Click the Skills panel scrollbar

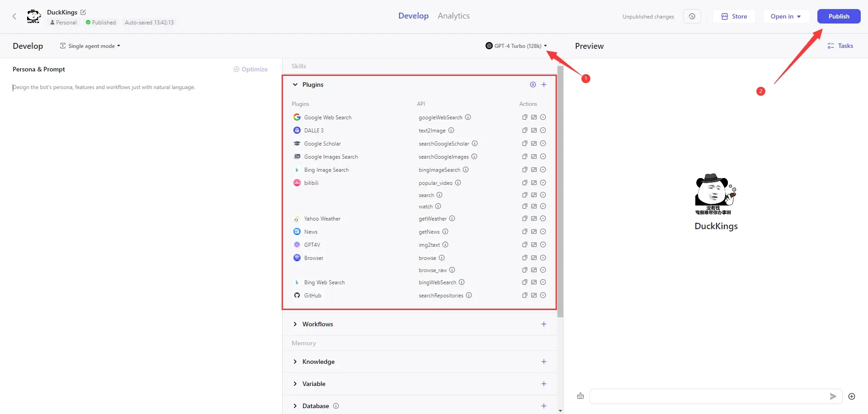click(x=561, y=192)
